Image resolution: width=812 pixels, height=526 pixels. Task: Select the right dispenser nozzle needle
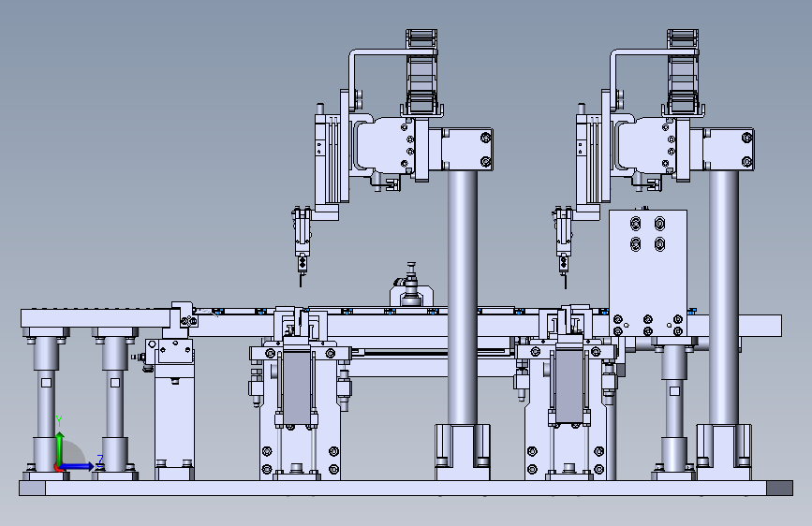coord(566,281)
